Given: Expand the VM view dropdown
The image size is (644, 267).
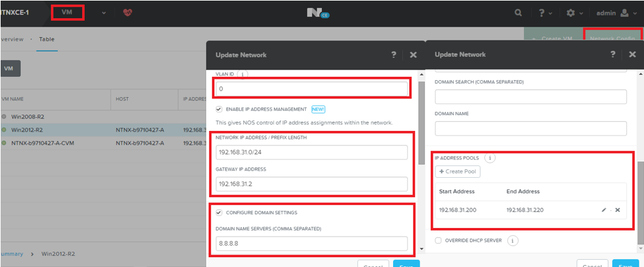Looking at the screenshot, I should 104,13.
